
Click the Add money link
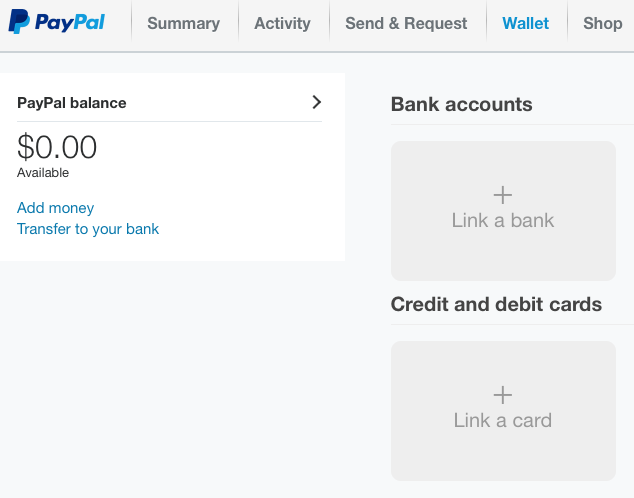tap(55, 208)
